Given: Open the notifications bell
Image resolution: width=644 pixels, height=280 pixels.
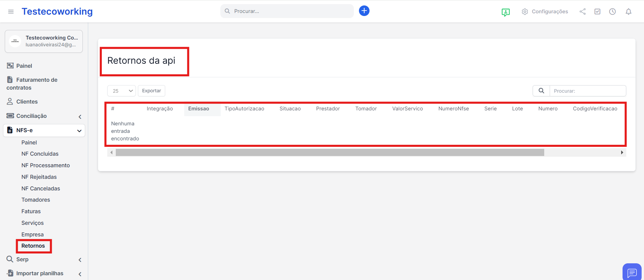Looking at the screenshot, I should click(628, 12).
